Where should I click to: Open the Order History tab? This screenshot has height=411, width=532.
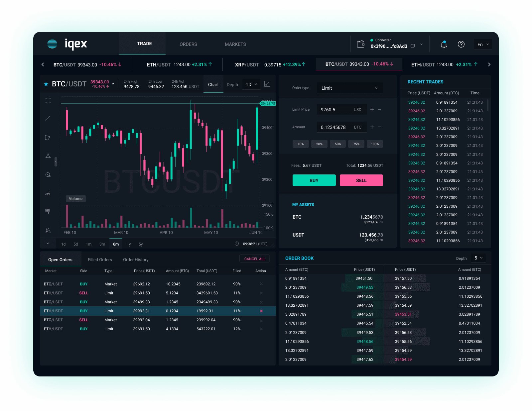pyautogui.click(x=136, y=259)
